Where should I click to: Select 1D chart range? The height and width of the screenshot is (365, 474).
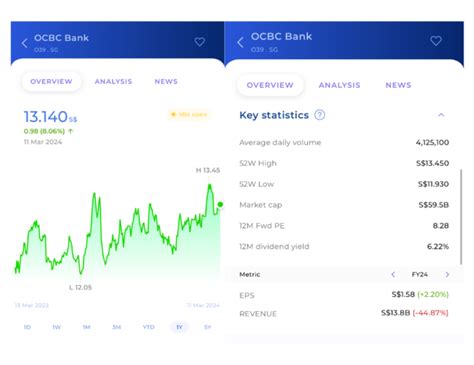tap(27, 327)
